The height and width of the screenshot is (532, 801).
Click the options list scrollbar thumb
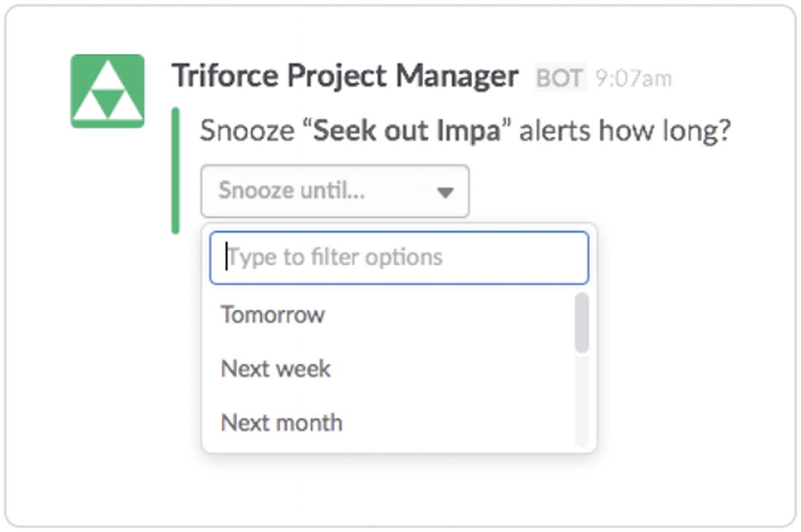tap(581, 323)
